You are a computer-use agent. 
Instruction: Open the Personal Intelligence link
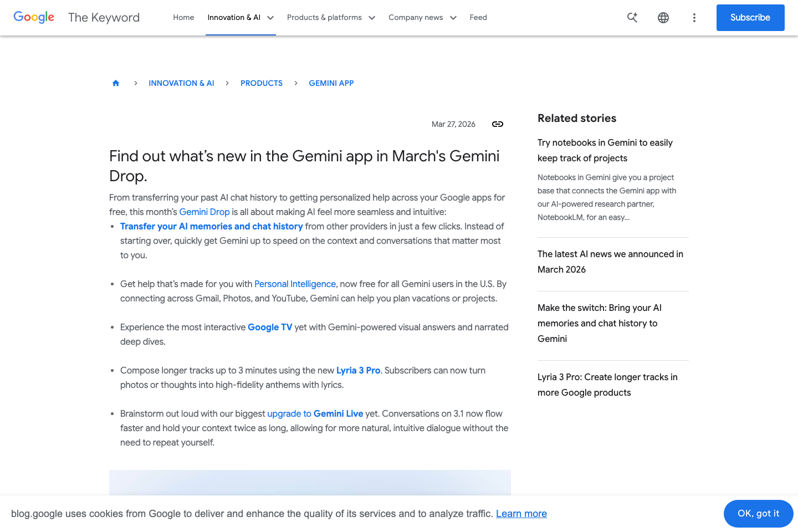click(295, 284)
